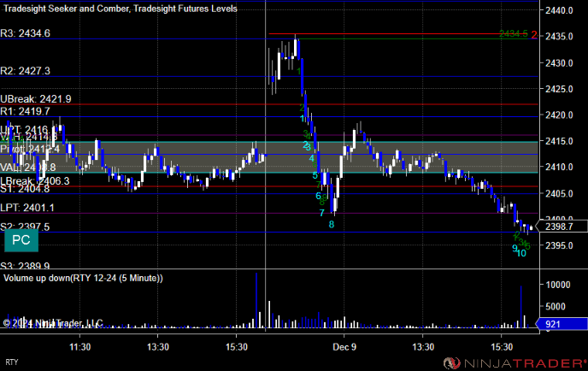Click the NinjaTrader logo
Image resolution: width=588 pixels, height=371 pixels.
(514, 363)
